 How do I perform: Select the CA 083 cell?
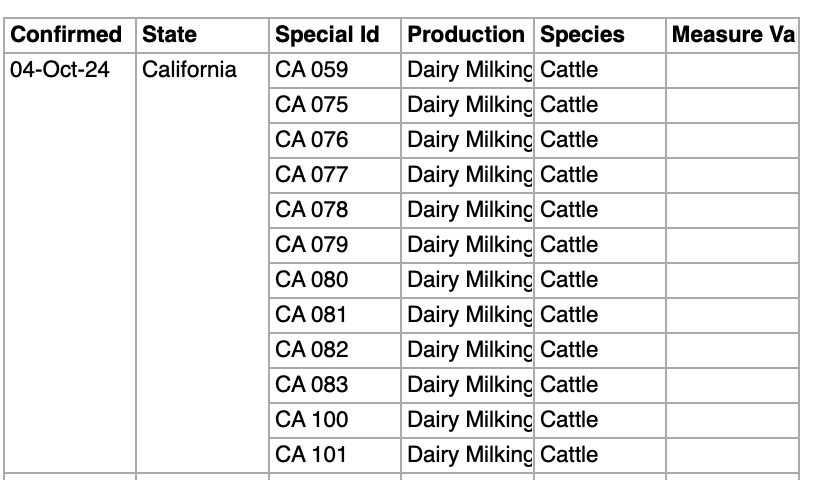(312, 385)
